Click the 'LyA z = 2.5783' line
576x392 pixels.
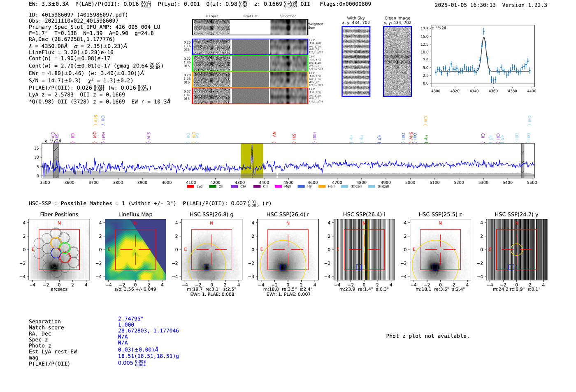pyautogui.click(x=77, y=95)
